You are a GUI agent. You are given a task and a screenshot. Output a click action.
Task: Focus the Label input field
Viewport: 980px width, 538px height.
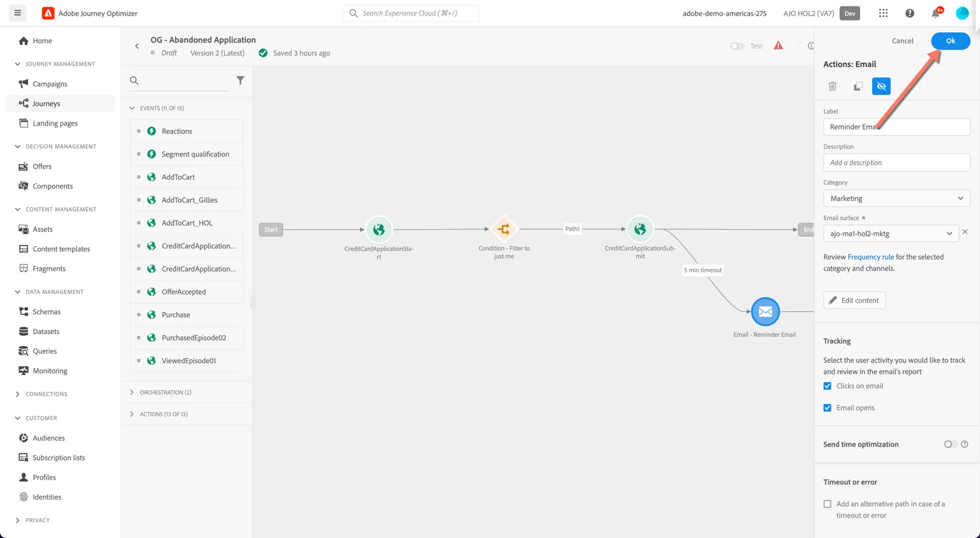(896, 127)
